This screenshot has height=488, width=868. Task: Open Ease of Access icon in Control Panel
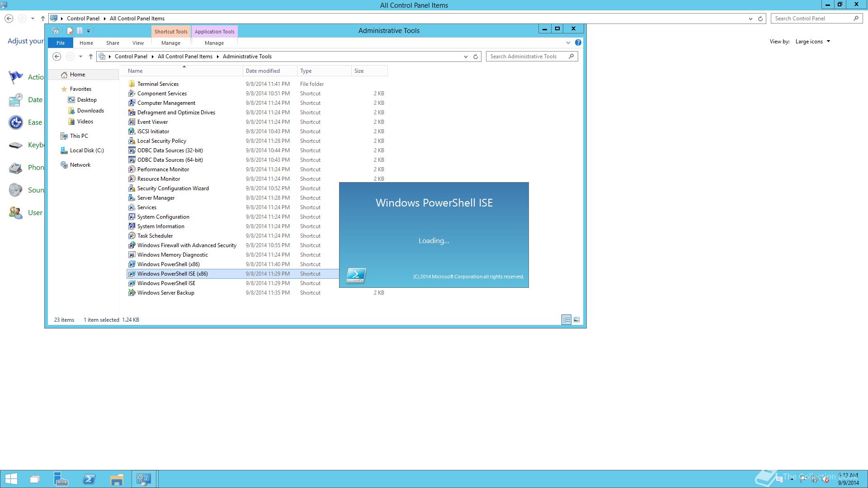pyautogui.click(x=16, y=122)
